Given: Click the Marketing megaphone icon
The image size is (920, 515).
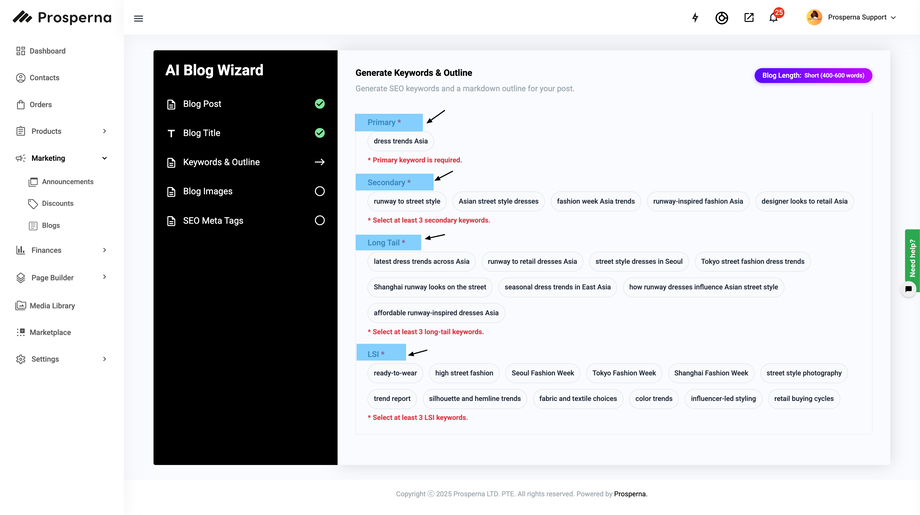Looking at the screenshot, I should (21, 158).
